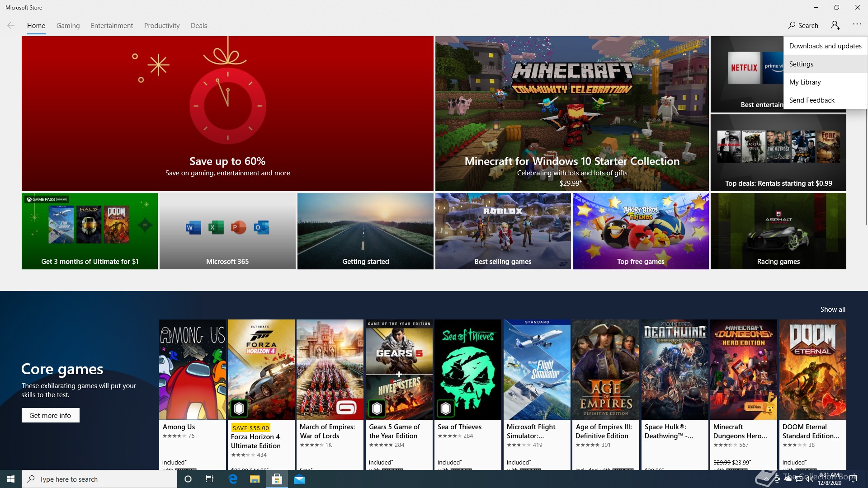Open Top deals rentals tile
This screenshot has width=868, height=488.
pyautogui.click(x=778, y=152)
